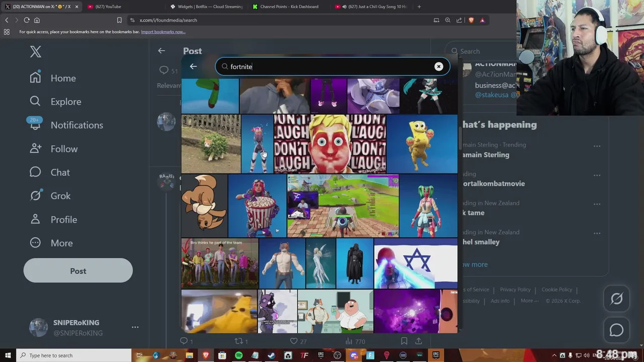Open Grok in the sidebar

(50, 196)
